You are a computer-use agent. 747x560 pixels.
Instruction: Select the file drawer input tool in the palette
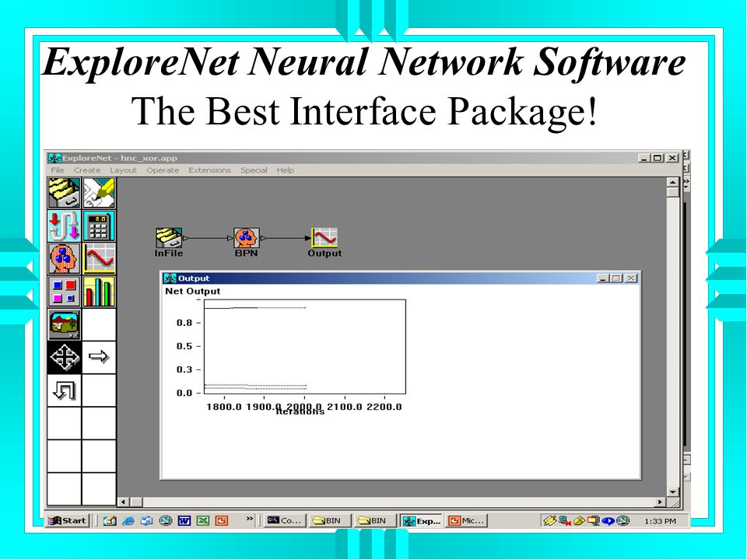tap(65, 193)
